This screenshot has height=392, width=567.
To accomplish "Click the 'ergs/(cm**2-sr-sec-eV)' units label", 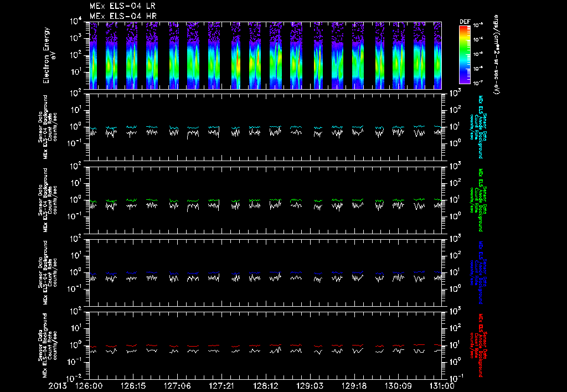I will (x=496, y=55).
